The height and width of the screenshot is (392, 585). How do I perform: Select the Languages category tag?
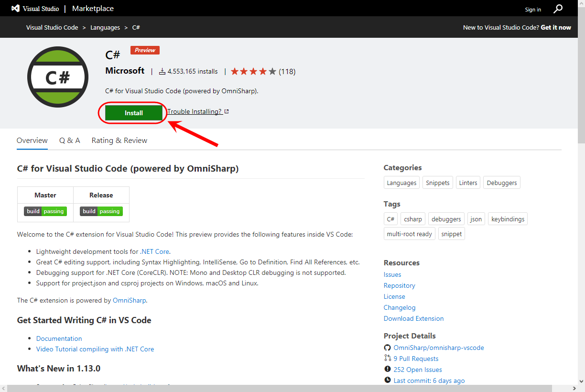(401, 183)
